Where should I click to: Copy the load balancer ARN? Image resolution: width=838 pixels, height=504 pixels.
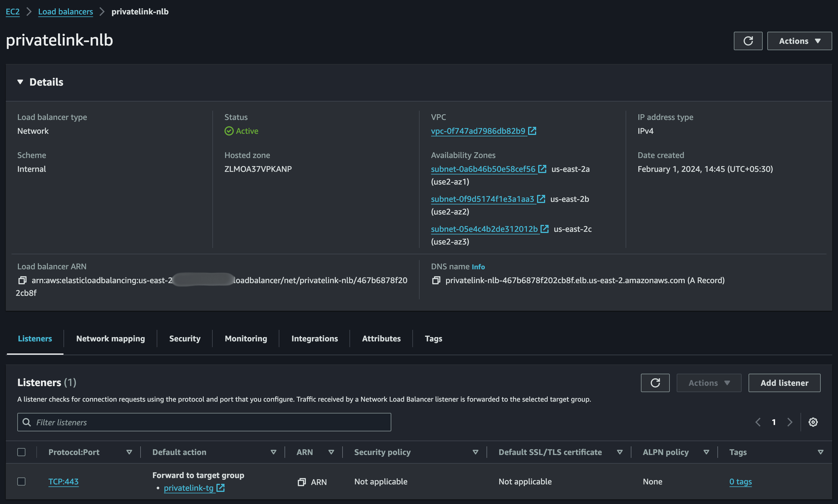click(23, 280)
